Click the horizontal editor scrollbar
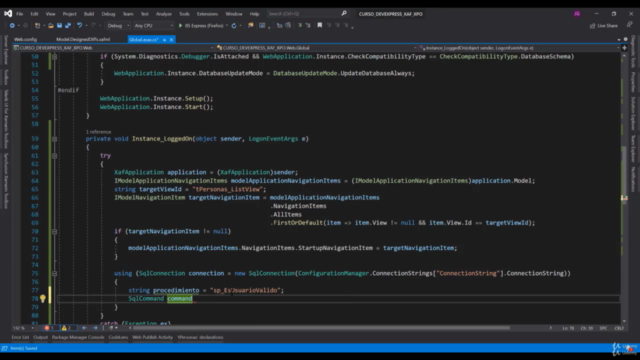The width and height of the screenshot is (640, 360). (x=321, y=328)
